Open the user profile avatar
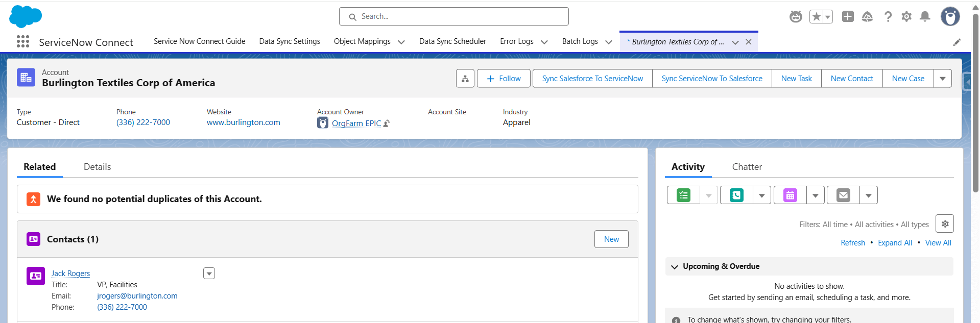The image size is (980, 323). tap(950, 17)
